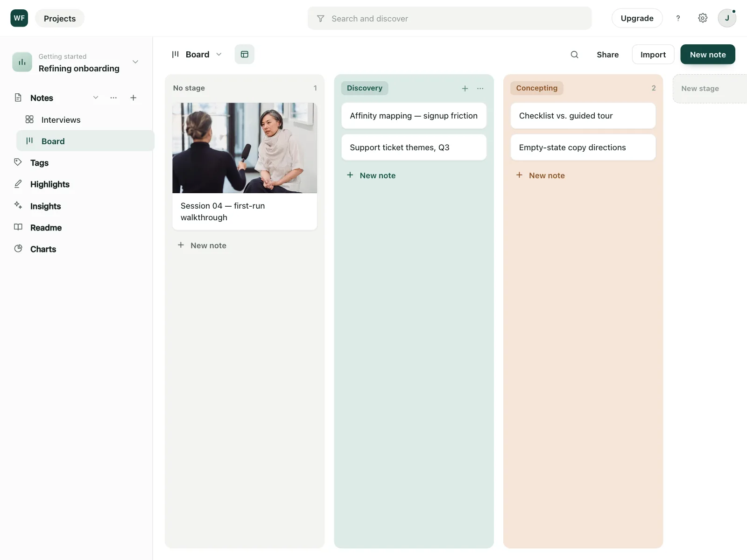The image size is (747, 560).
Task: Collapse the Notes chevron
Action: (x=96, y=98)
